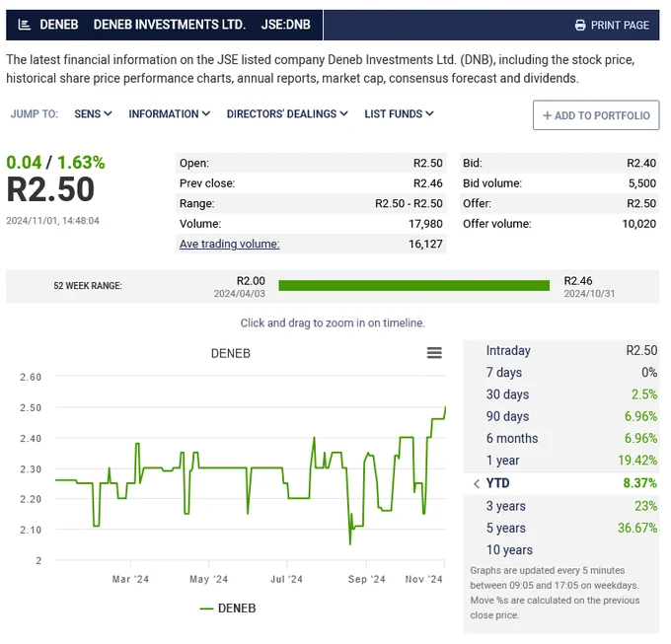Click the Volume value 17,980
671x644 pixels.
(425, 224)
